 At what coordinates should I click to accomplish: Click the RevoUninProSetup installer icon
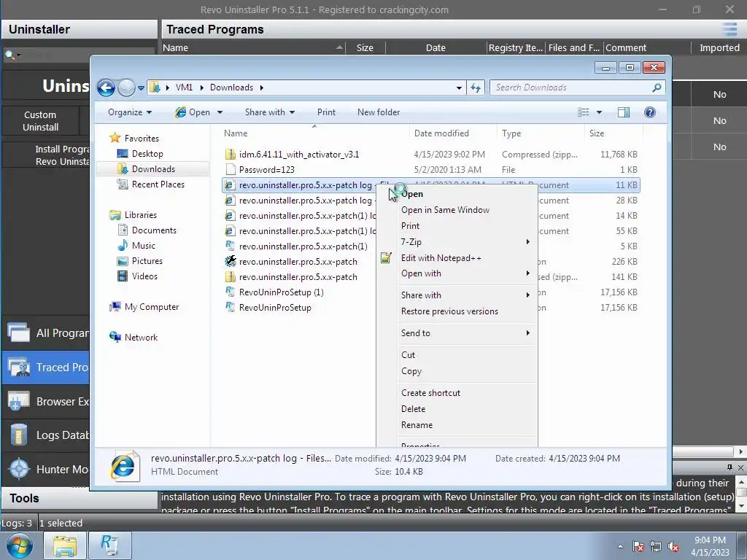[231, 307]
